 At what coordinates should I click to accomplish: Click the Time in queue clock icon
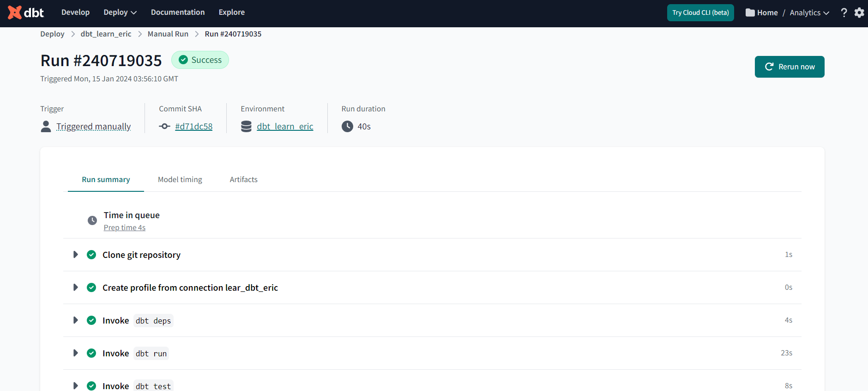(92, 220)
